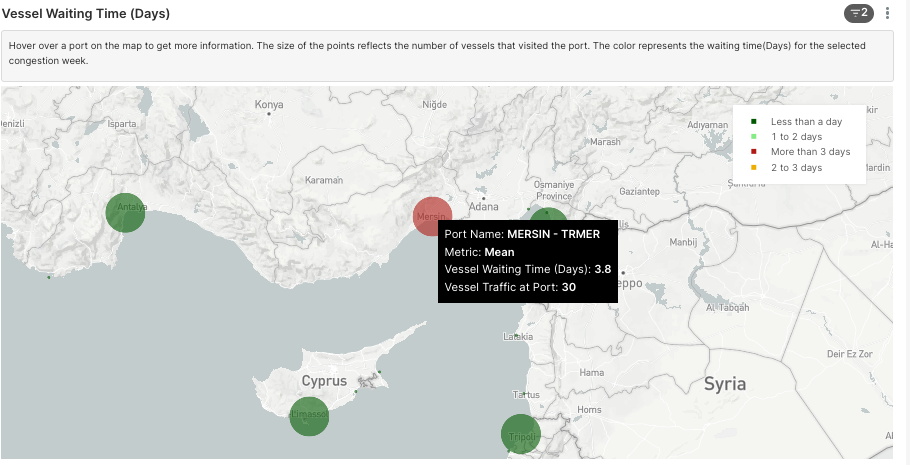
Task: Click the Vessel Waiting Time (Days) title
Action: click(x=86, y=13)
